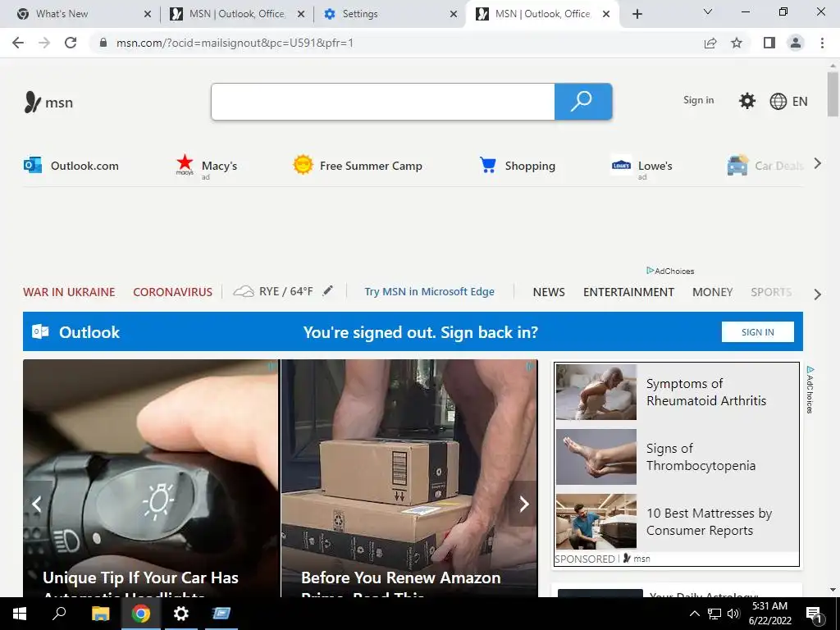Click the page vertical scrollbar thumb

(x=833, y=94)
